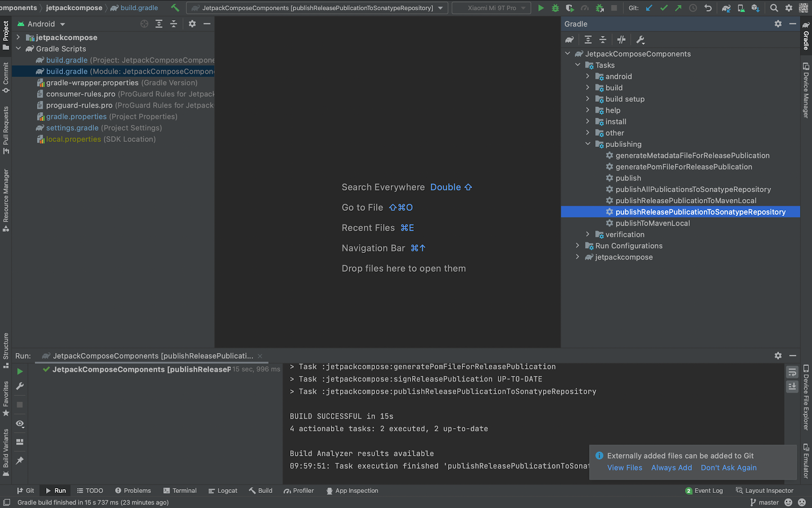
Task: Open Gradle panel options gear
Action: coord(778,24)
